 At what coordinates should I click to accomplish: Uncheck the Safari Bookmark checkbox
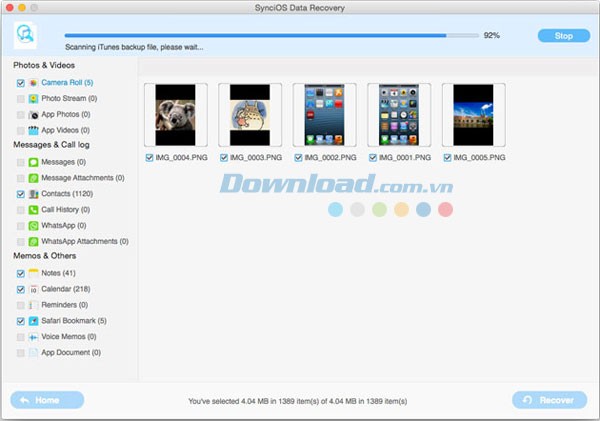point(21,321)
